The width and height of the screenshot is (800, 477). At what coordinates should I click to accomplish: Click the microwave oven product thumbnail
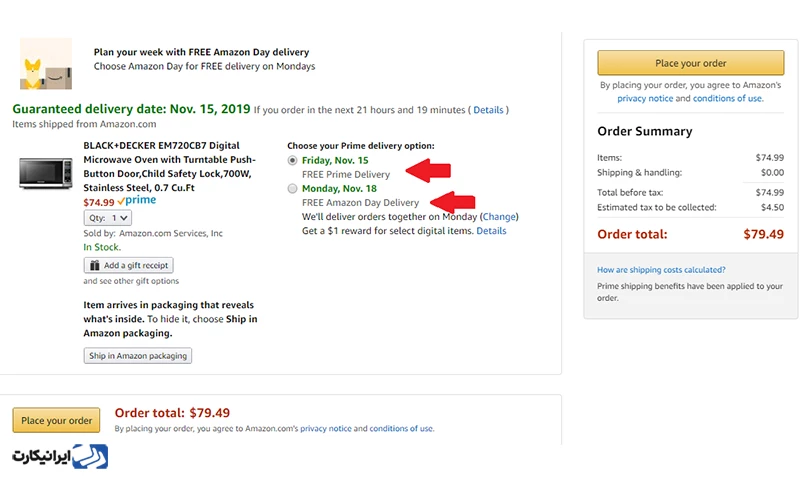(46, 173)
